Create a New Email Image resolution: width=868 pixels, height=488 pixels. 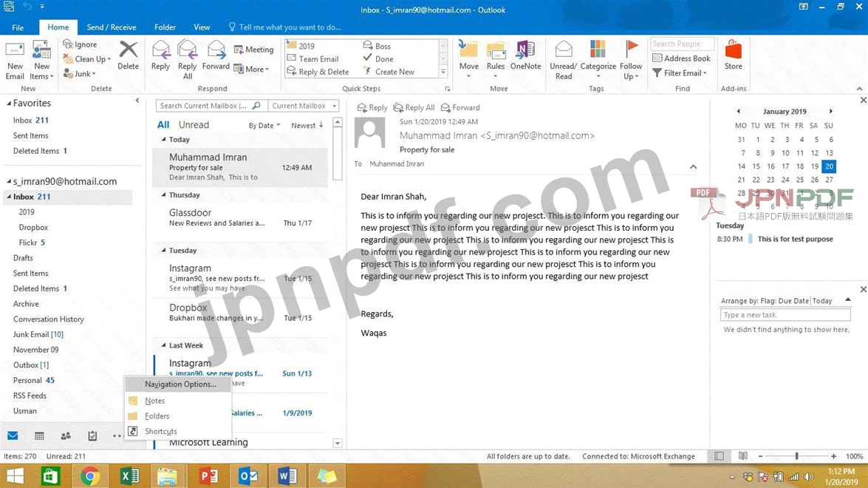click(15, 61)
